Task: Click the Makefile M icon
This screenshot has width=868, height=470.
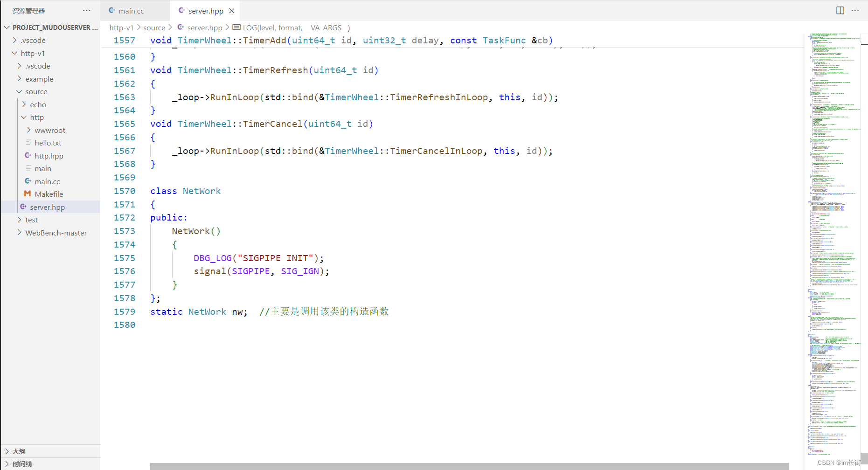Action: pyautogui.click(x=28, y=194)
